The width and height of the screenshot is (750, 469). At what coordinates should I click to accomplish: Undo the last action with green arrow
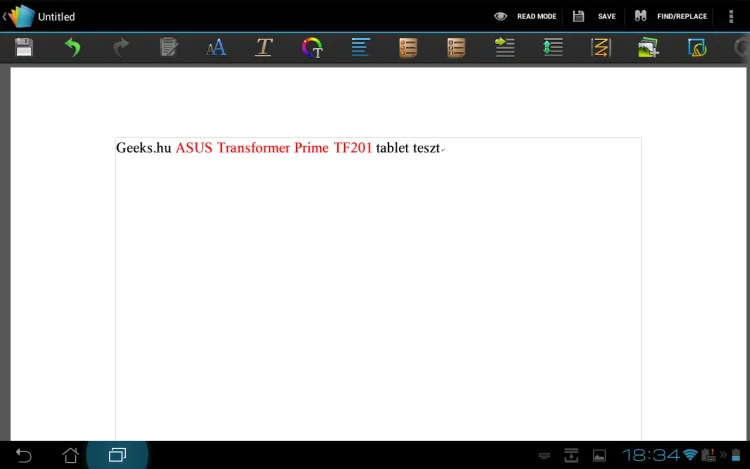coord(72,47)
